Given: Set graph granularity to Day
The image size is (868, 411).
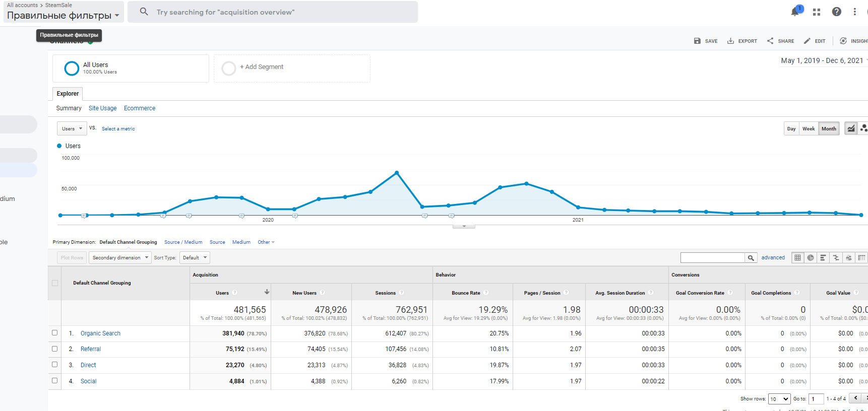Looking at the screenshot, I should (x=791, y=129).
